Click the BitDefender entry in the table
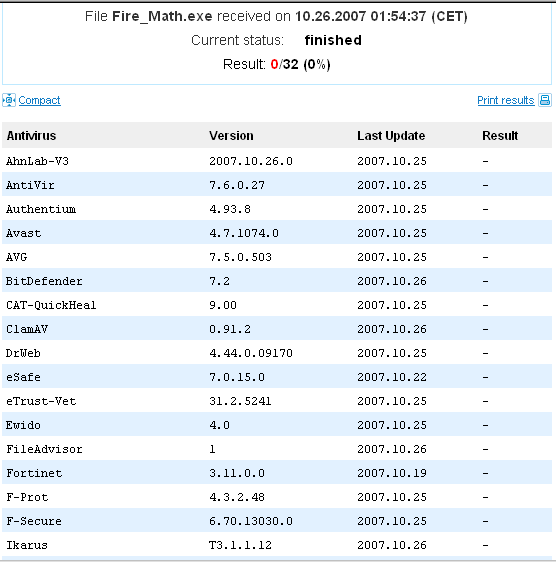This screenshot has height=562, width=556. 44,281
